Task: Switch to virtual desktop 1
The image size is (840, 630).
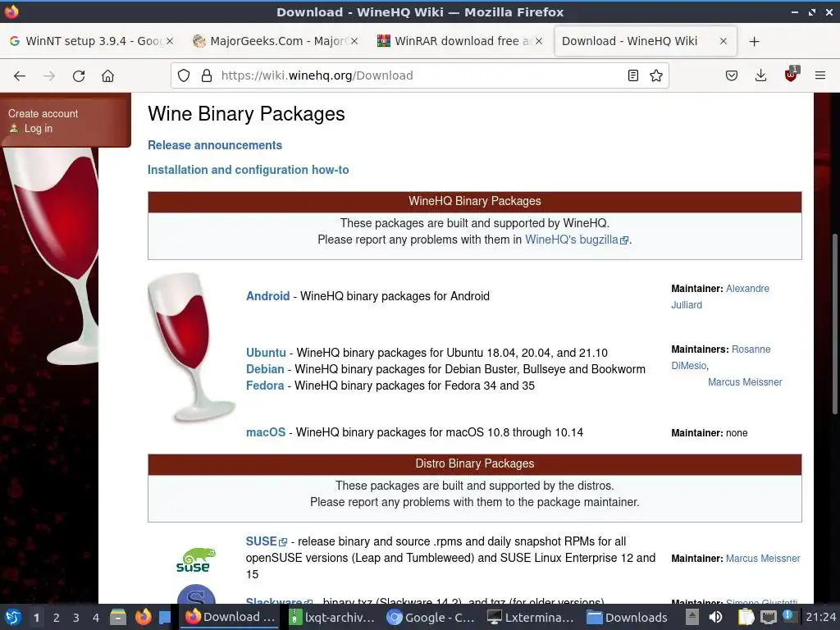Action: click(x=36, y=618)
